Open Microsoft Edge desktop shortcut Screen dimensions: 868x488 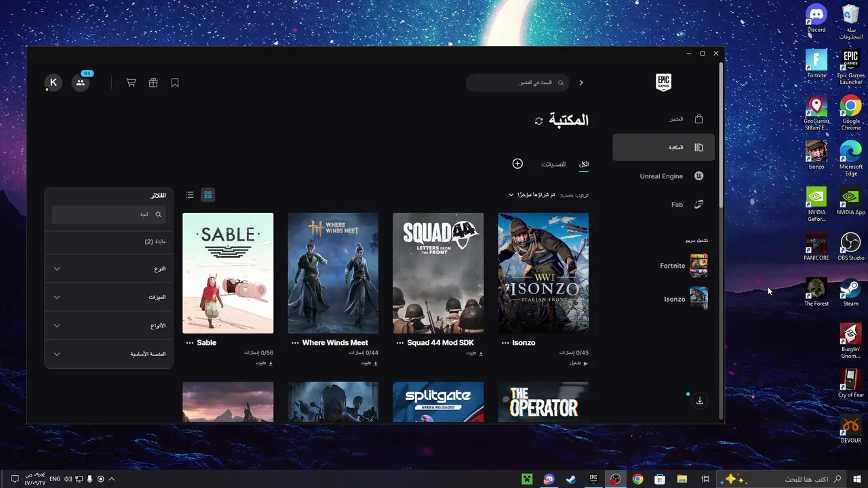[x=850, y=159]
